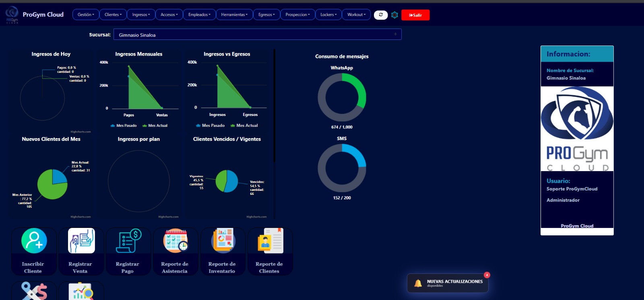Open the Sucursal selector showing Gimnasio Sinaloa
644x300 pixels.
click(x=258, y=35)
